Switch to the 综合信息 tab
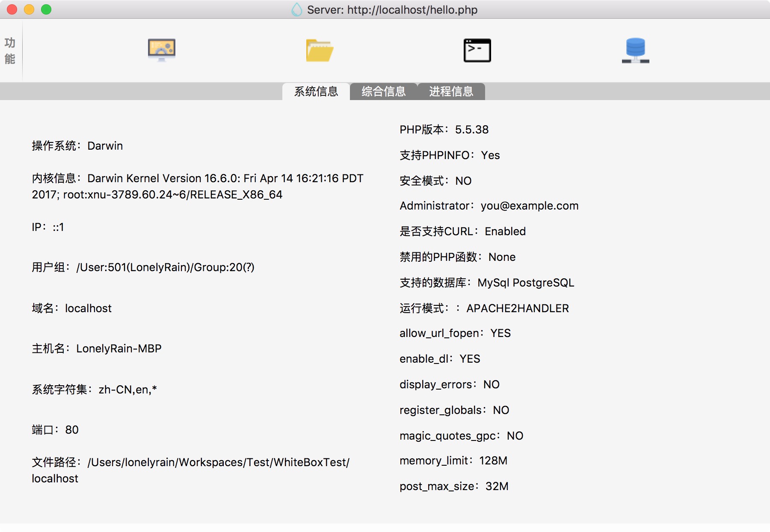The image size is (770, 532). pyautogui.click(x=384, y=92)
